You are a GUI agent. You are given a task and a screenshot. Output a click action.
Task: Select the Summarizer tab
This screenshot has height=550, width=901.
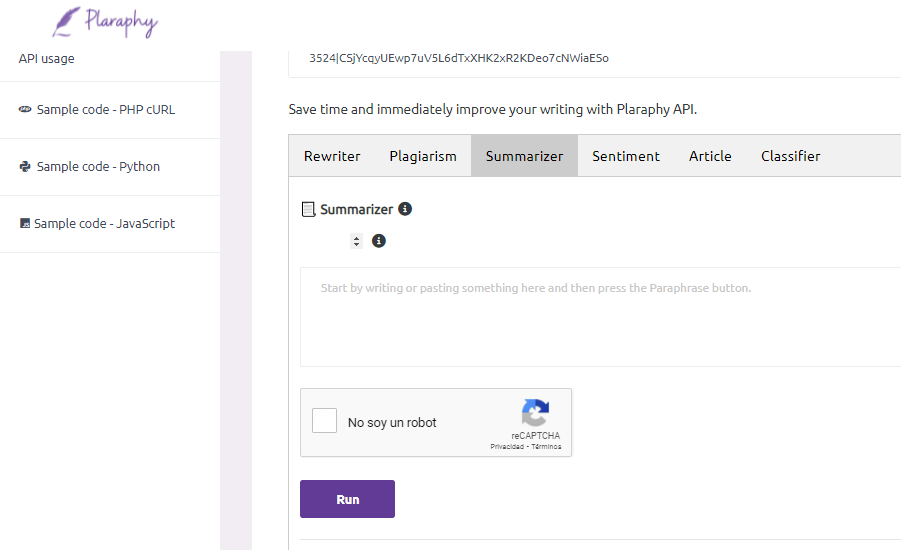click(525, 156)
